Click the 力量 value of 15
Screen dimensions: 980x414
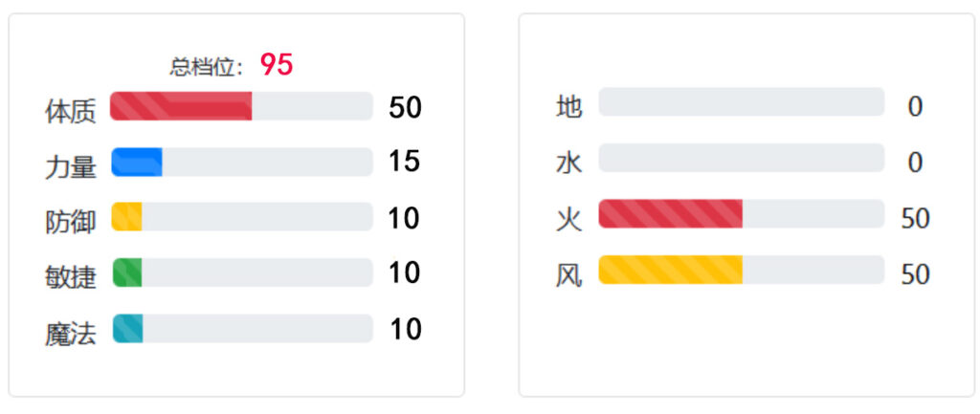[405, 162]
